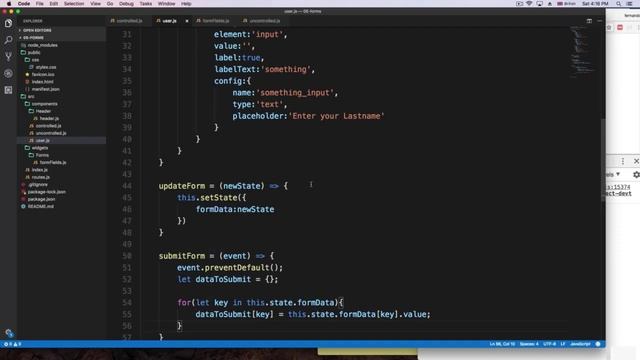Image resolution: width=640 pixels, height=360 pixels.
Task: Switch to the user.js editor tab
Action: click(x=169, y=21)
